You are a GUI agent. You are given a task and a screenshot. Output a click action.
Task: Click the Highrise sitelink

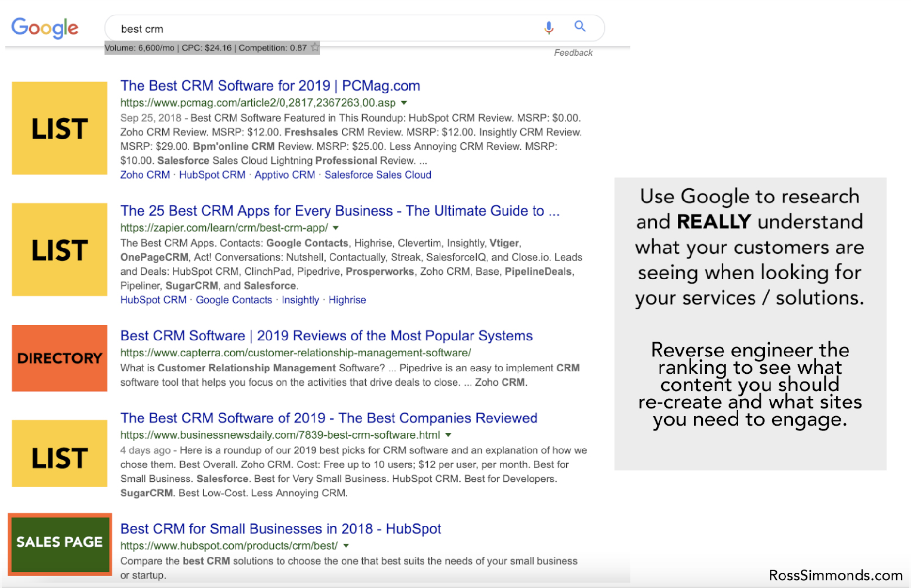(347, 300)
